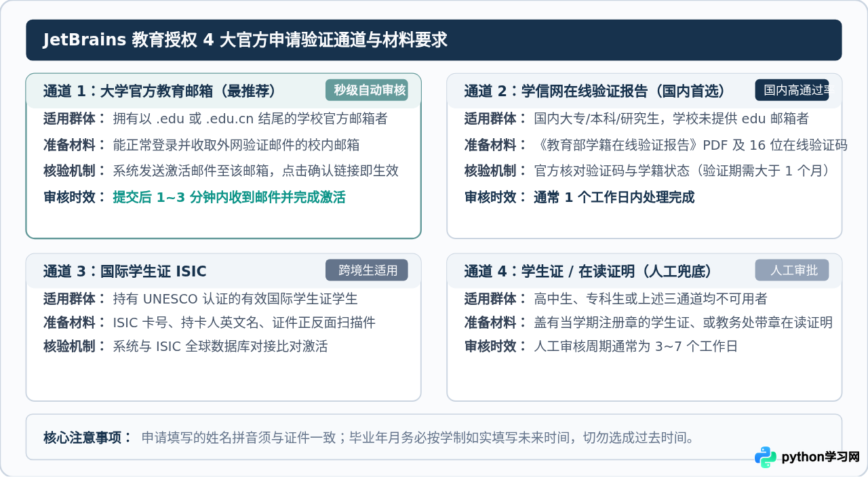Click the text 'ISIC 卡号、持卡人英文名、证件正反面扫描件'
This screenshot has height=477, width=868.
244,323
